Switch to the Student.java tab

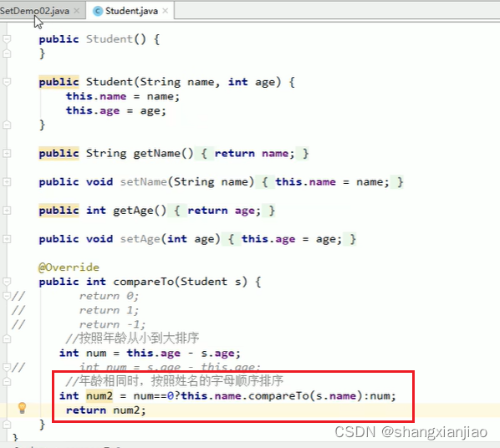pos(131,11)
